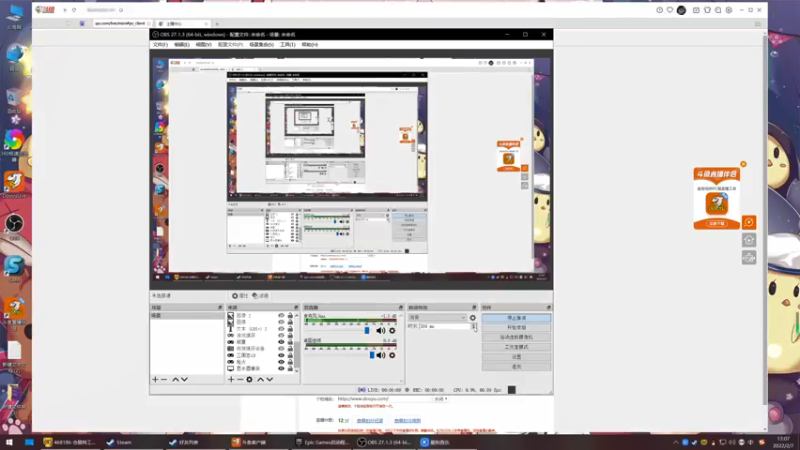Open OBS 设置 from the controls dock
This screenshot has width=800, height=450.
tap(516, 357)
